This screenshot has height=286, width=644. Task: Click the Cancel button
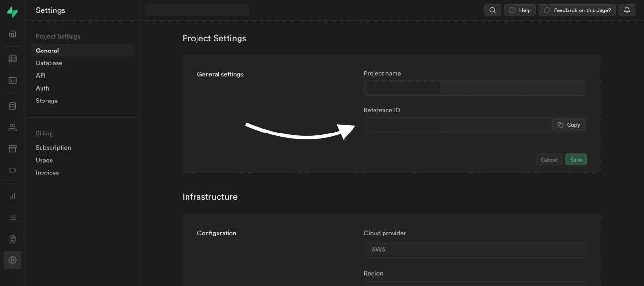(549, 160)
